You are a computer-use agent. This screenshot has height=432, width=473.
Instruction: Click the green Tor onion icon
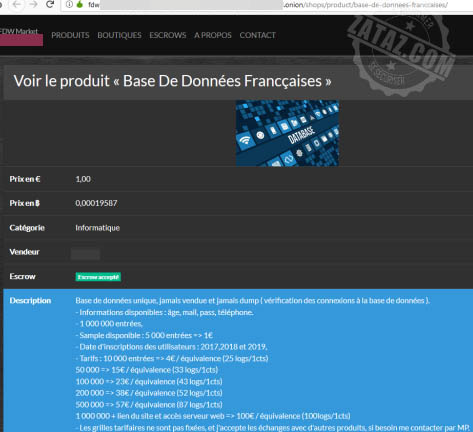click(80, 4)
